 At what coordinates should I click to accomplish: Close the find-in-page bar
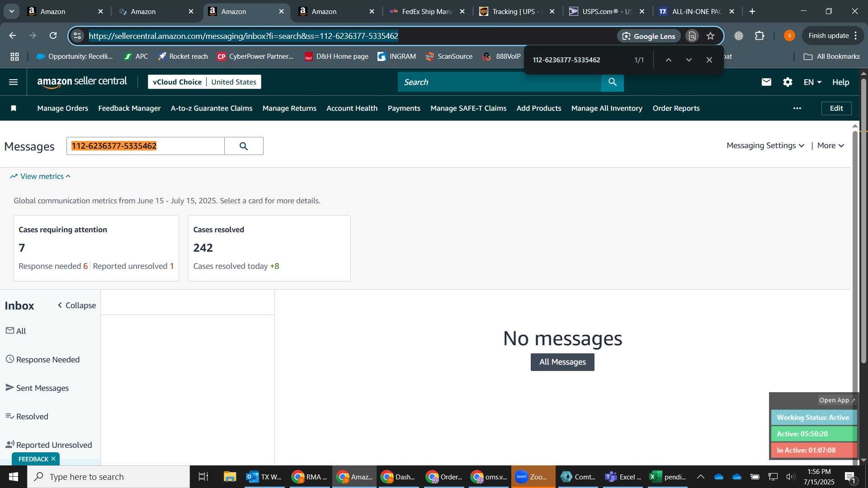(x=709, y=60)
